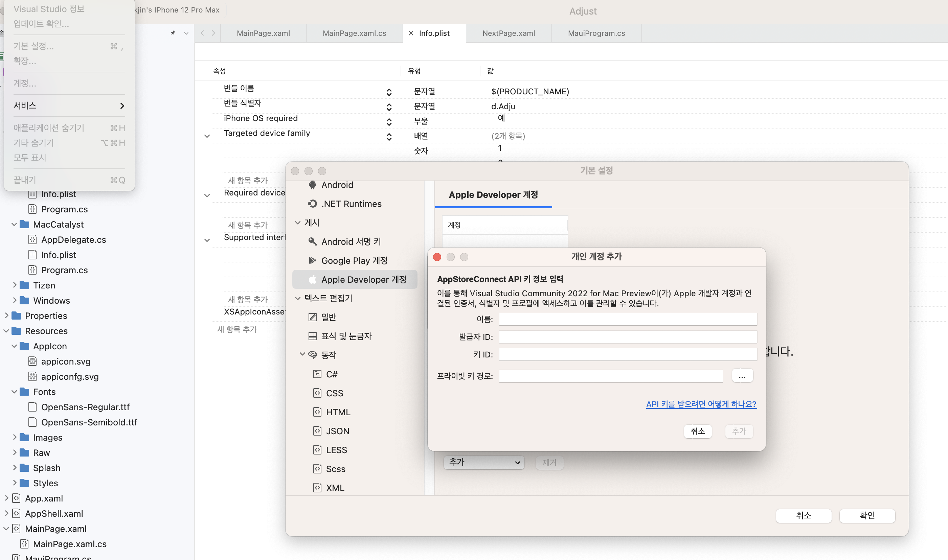Toggle the bundle name property stepper
Image resolution: width=948 pixels, height=560 pixels.
[389, 92]
